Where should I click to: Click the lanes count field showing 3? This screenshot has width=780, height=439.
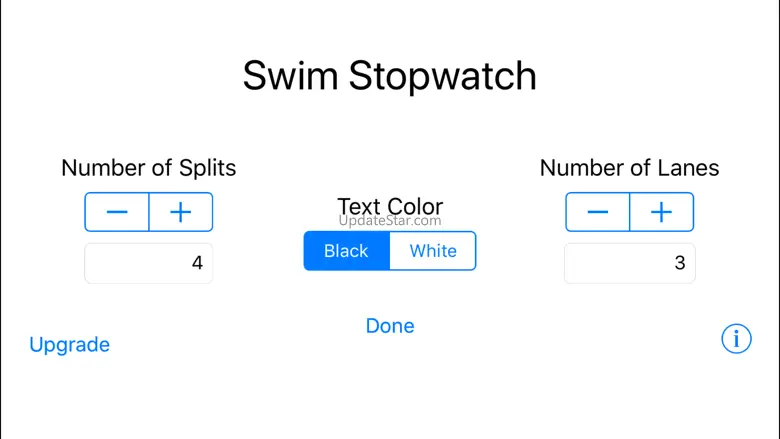click(629, 264)
